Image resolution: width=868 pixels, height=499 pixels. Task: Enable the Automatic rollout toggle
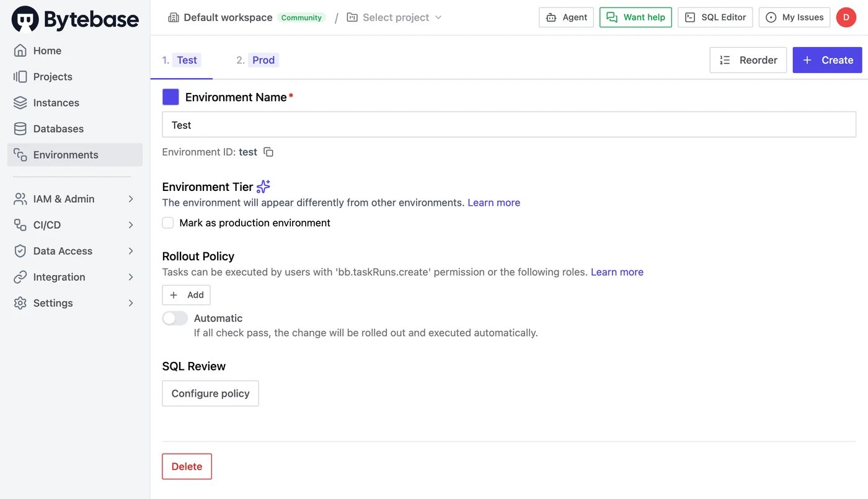(175, 319)
